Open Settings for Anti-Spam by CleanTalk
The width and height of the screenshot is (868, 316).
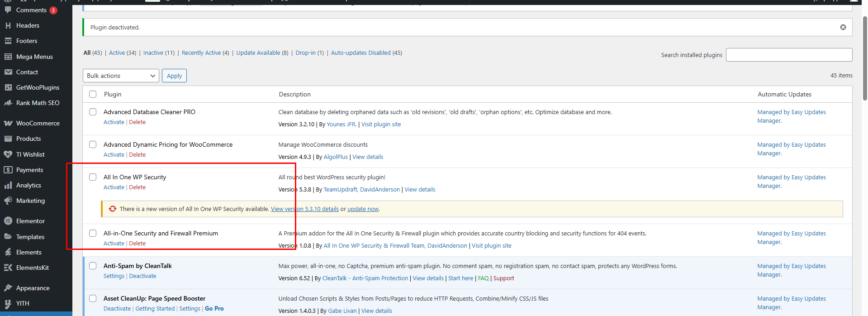[114, 276]
